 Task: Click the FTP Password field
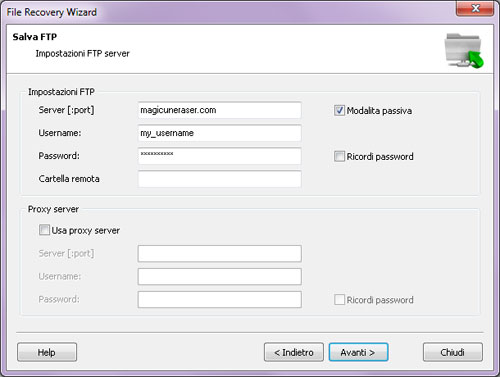[x=220, y=156]
